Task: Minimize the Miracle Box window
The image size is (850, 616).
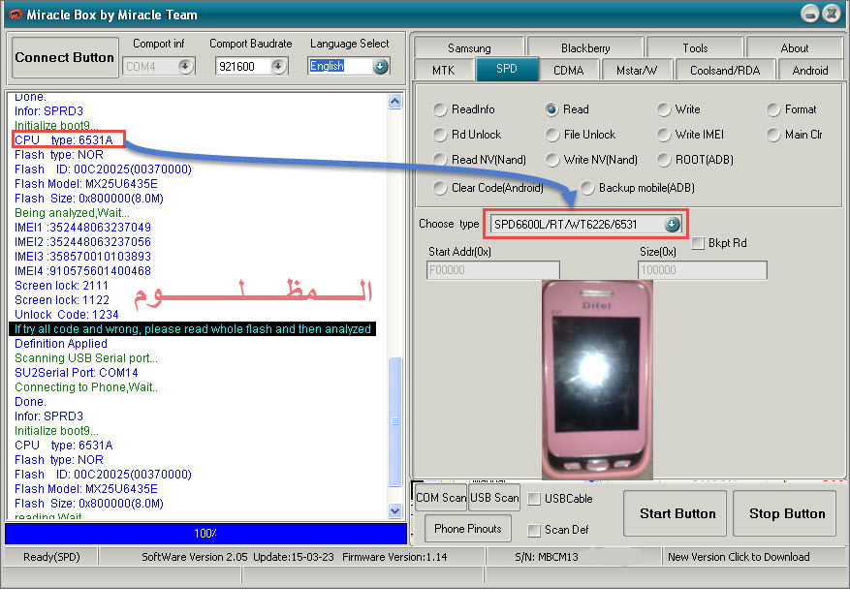Action: (x=810, y=14)
